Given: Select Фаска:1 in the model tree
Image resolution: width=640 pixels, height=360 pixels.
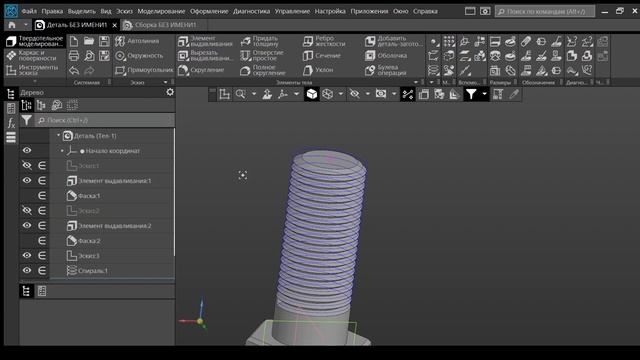Looking at the screenshot, I should [89, 196].
